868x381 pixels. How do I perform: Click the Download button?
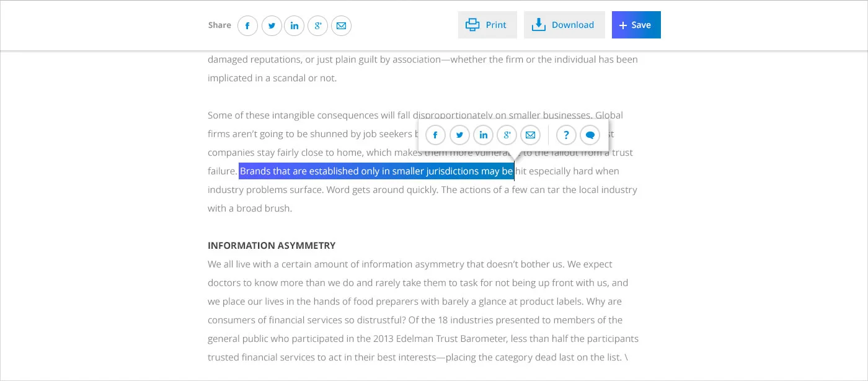(564, 25)
